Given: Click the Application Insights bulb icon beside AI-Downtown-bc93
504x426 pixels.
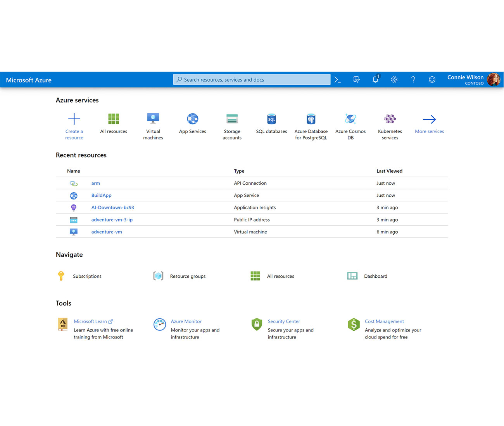Looking at the screenshot, I should point(74,208).
